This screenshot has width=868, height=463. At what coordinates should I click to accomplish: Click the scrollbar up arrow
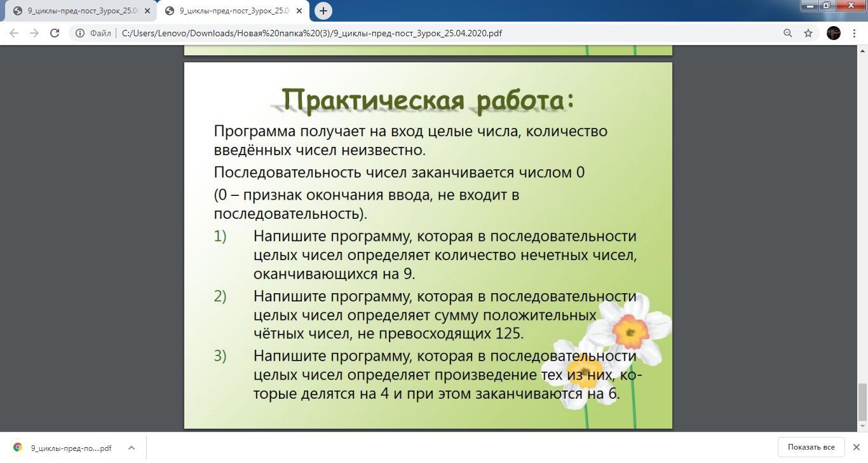pos(862,50)
